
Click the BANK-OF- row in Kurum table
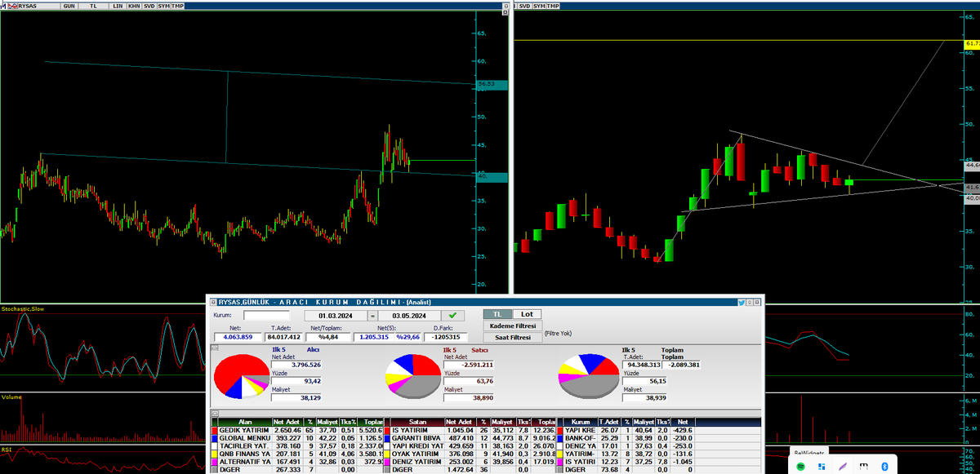[x=625, y=438]
